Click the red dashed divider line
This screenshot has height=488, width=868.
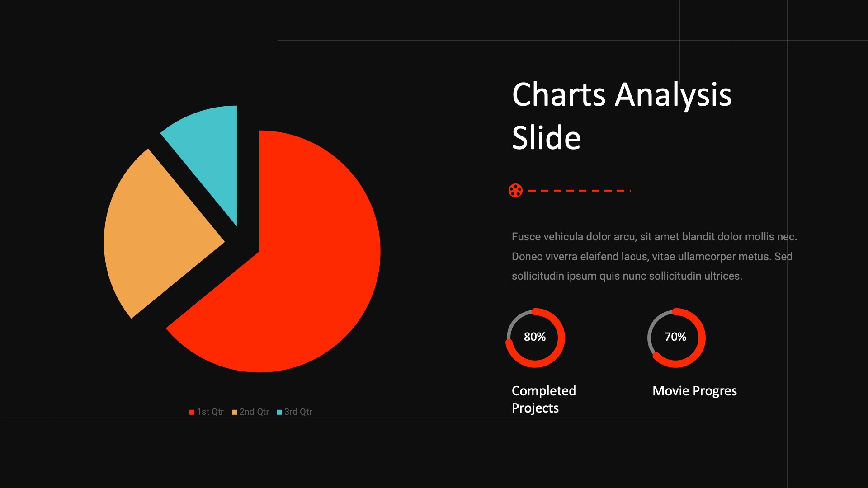[x=579, y=191]
